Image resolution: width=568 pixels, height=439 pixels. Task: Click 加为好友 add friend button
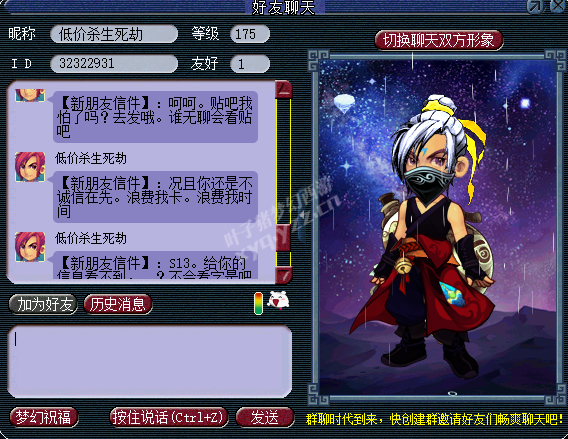(43, 304)
